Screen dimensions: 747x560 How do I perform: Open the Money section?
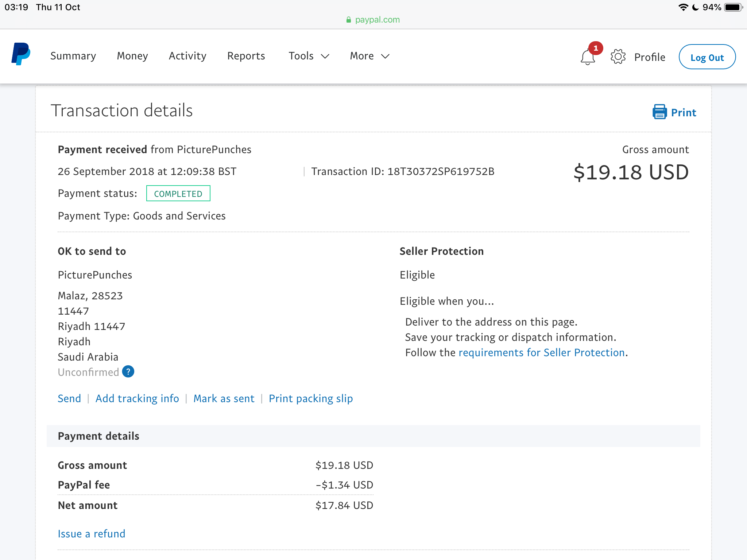[x=132, y=56]
